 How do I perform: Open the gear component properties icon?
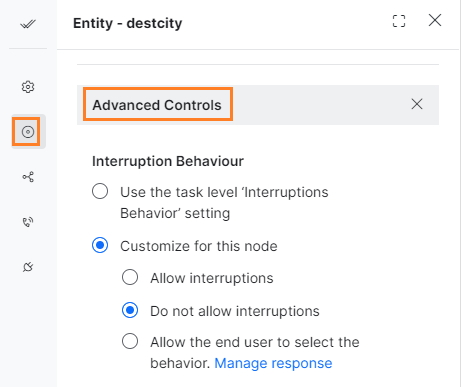[x=28, y=87]
